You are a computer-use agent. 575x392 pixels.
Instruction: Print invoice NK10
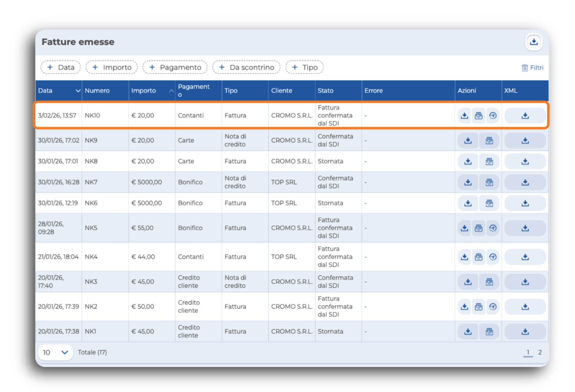479,116
